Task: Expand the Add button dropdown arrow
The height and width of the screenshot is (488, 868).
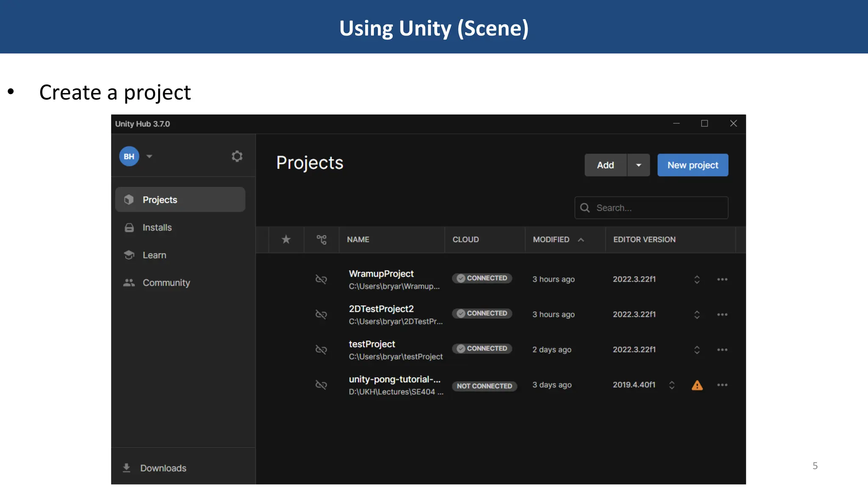Action: tap(639, 165)
